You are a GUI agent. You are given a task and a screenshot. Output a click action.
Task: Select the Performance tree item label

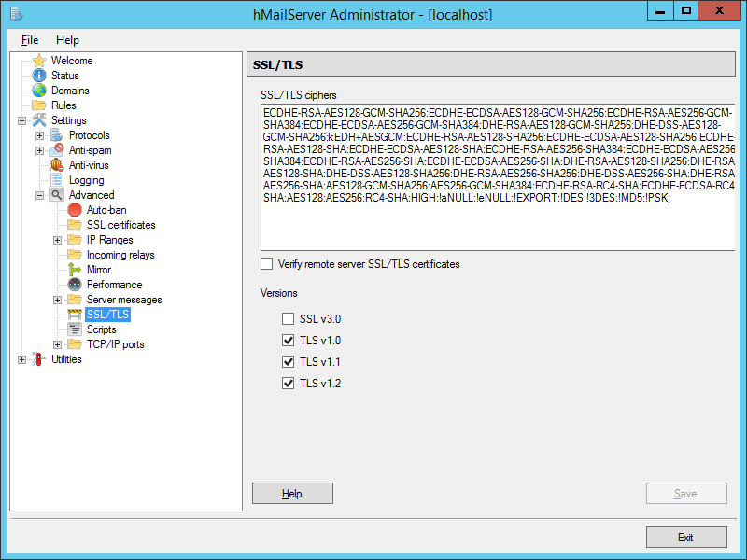point(114,285)
